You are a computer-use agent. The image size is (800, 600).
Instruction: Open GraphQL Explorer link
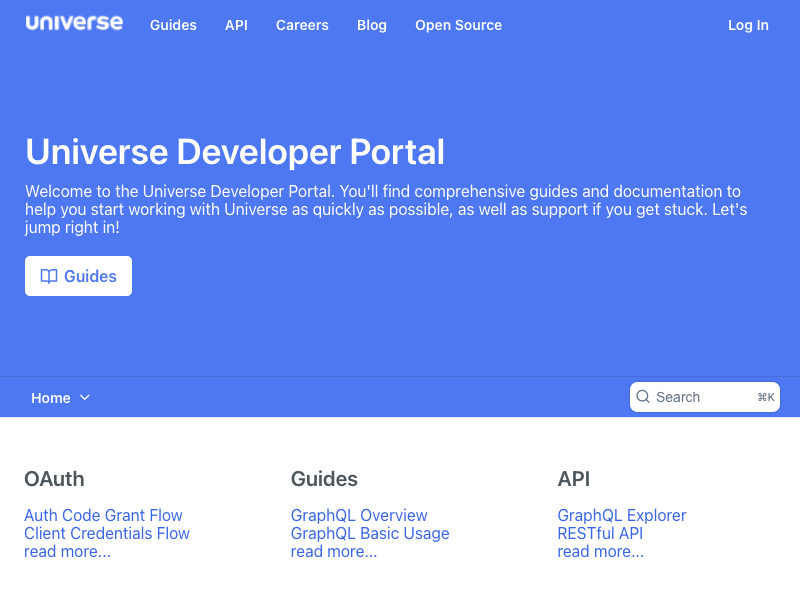pos(621,515)
